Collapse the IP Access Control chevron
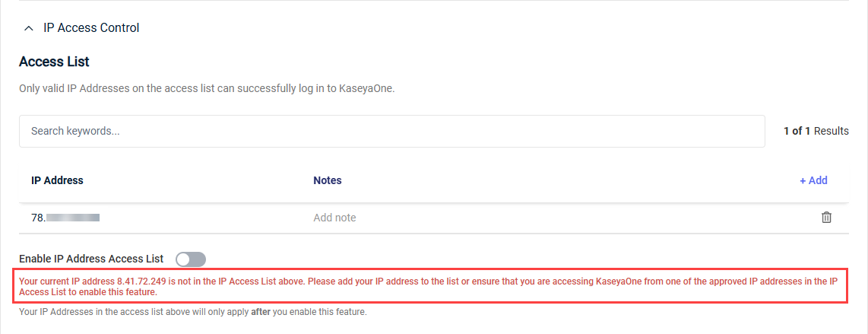This screenshot has height=334, width=868. pyautogui.click(x=29, y=28)
